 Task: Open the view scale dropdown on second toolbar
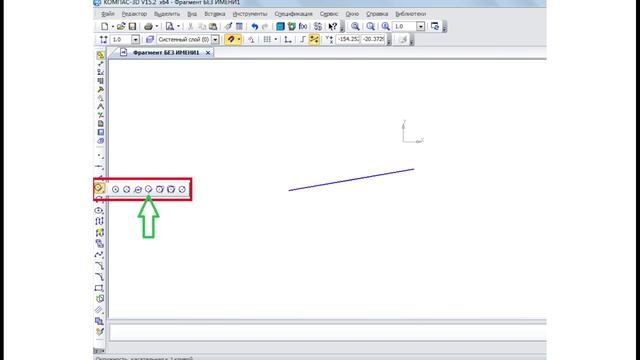coord(135,40)
